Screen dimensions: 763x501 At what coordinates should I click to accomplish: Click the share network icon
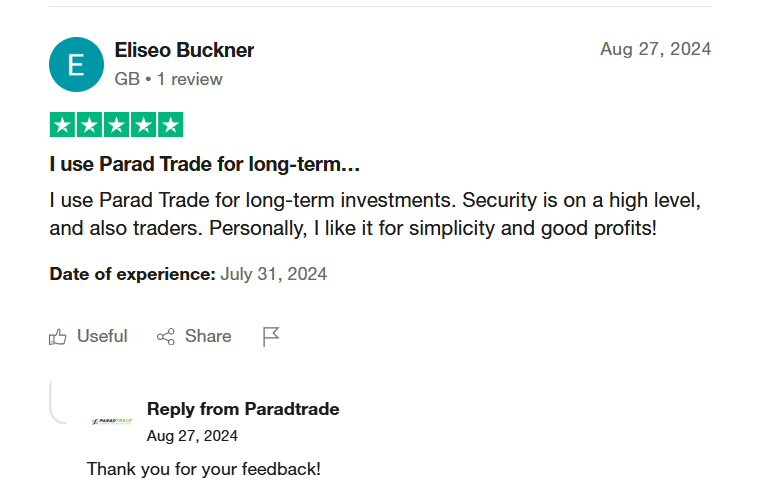pos(165,337)
